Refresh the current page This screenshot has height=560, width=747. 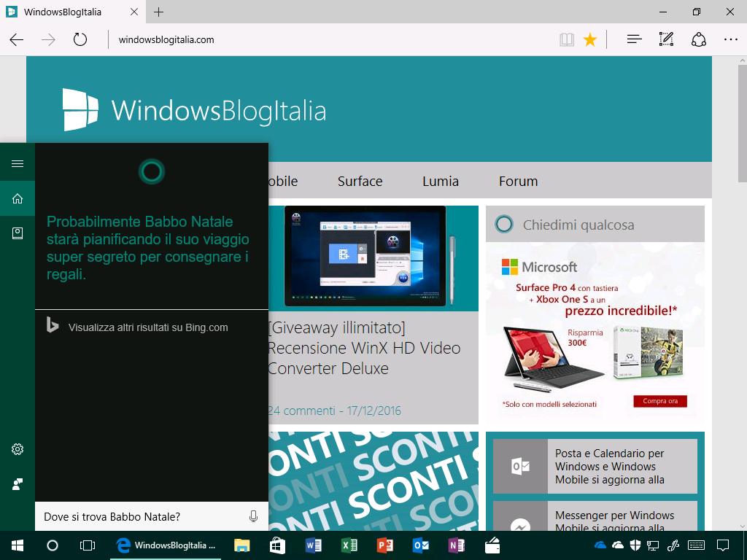click(x=80, y=39)
